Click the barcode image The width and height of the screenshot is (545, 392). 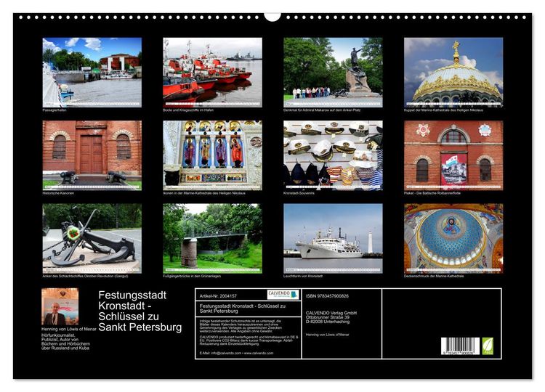coord(460,346)
